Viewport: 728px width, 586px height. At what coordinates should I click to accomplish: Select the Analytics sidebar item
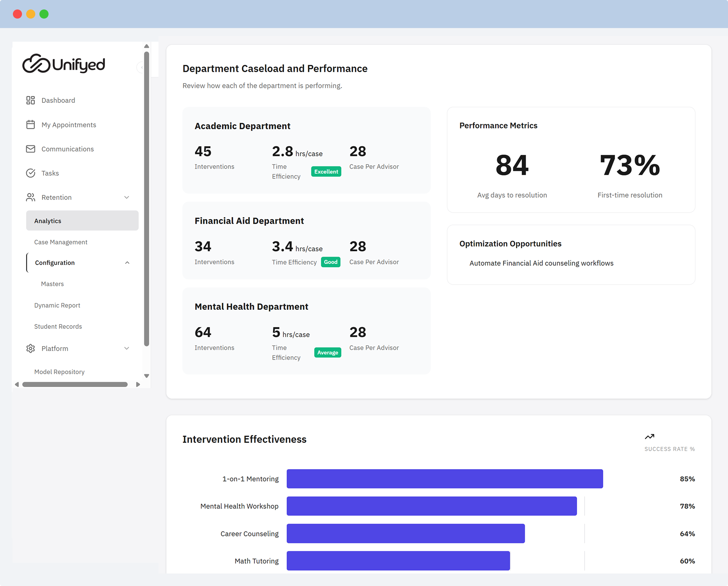pos(82,221)
